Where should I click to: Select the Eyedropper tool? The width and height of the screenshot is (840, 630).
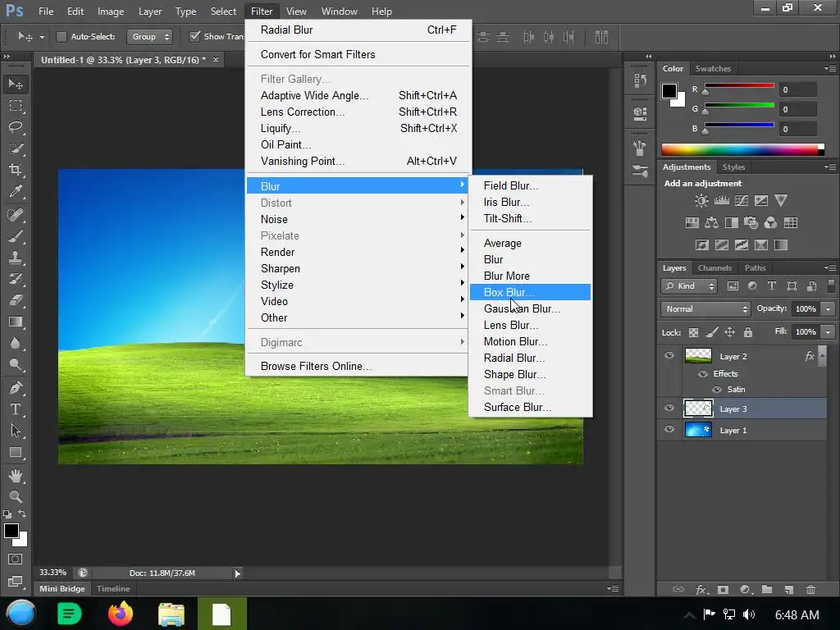click(16, 191)
